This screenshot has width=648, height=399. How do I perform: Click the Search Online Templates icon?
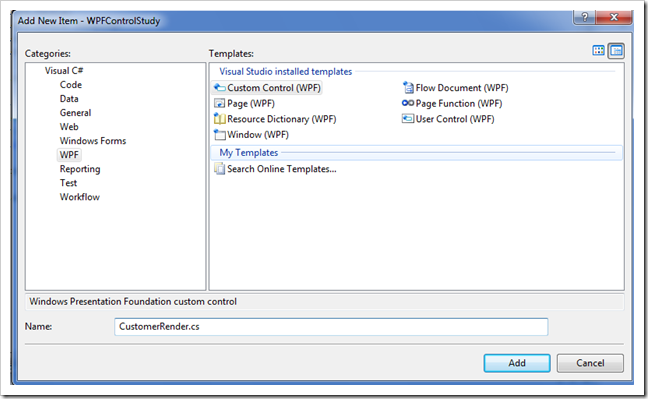coord(219,169)
